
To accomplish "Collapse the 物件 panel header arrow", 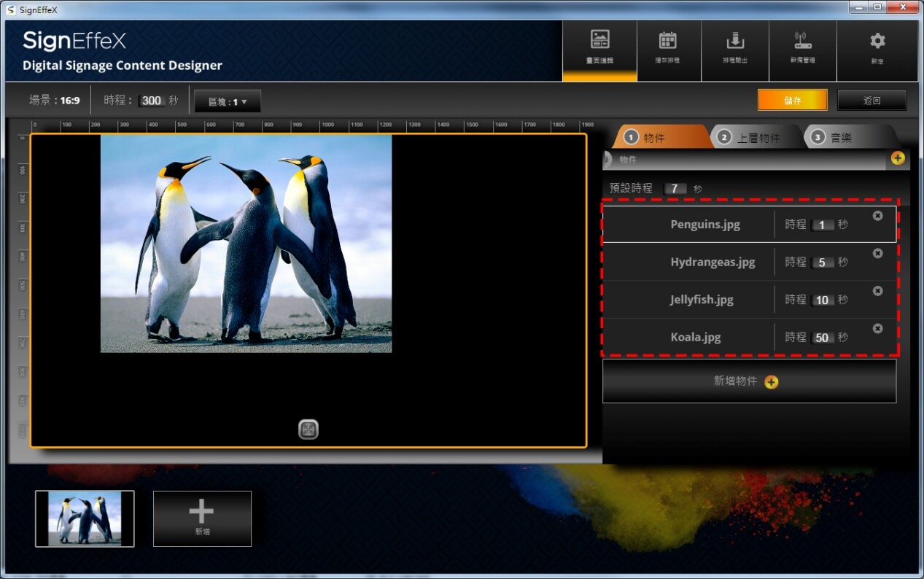I will tap(607, 160).
